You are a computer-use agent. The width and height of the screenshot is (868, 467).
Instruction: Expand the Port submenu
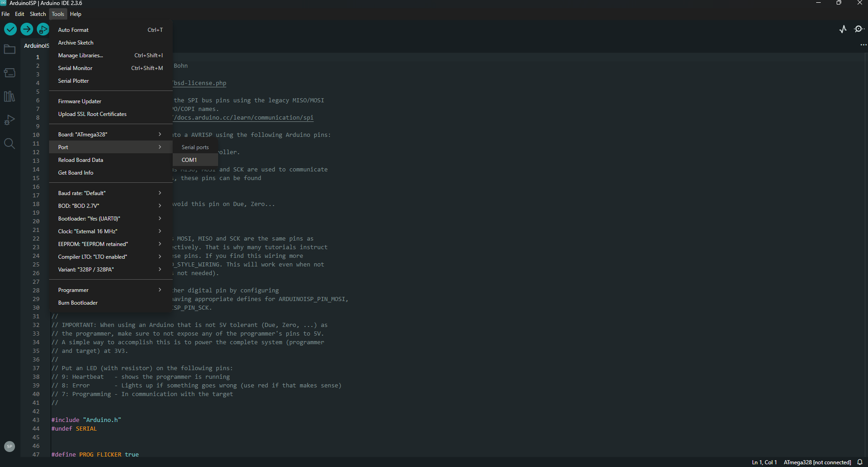[110, 147]
